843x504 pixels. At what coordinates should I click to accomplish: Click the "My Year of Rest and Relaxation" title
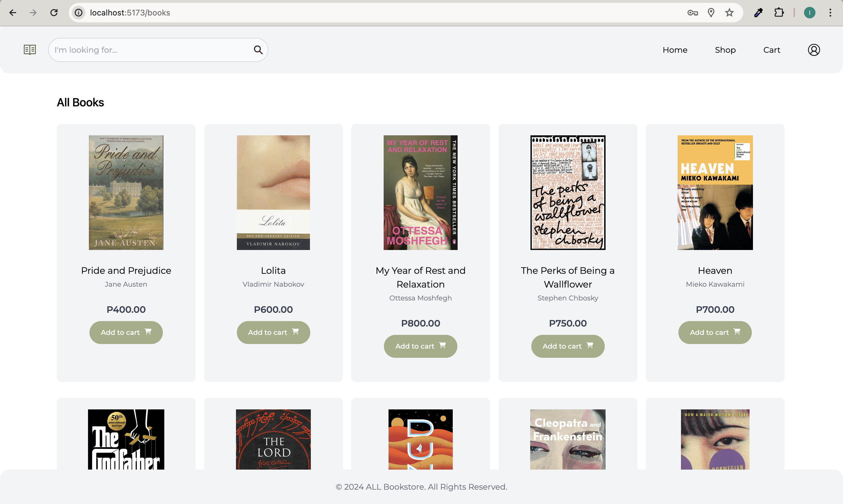click(420, 278)
